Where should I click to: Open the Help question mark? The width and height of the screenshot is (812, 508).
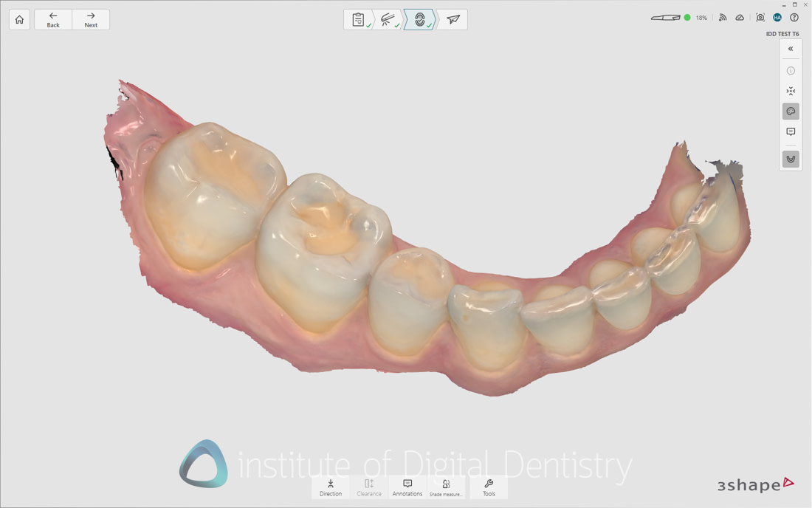pyautogui.click(x=794, y=17)
